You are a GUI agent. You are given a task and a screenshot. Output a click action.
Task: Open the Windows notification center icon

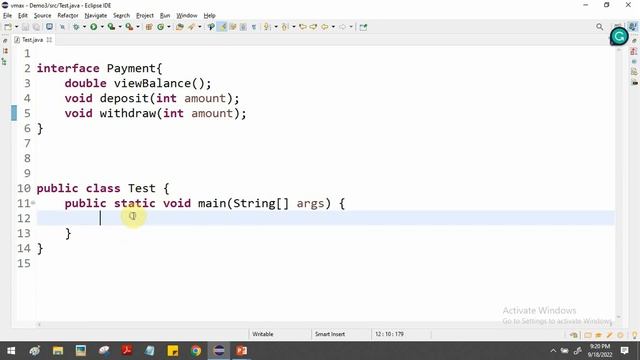624,351
